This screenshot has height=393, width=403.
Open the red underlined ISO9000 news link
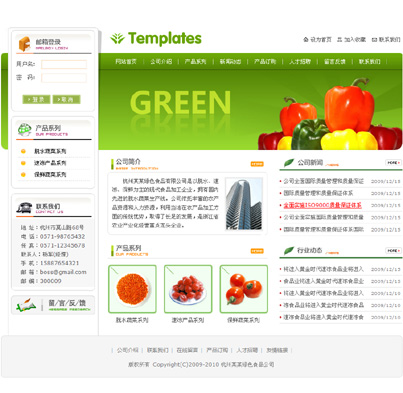(x=322, y=205)
